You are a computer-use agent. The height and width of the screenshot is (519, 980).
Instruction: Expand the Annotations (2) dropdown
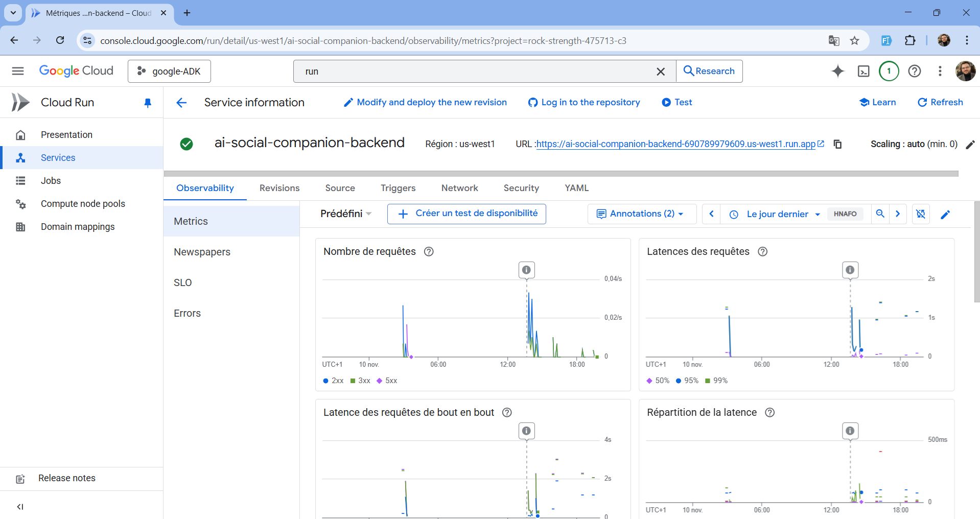(x=642, y=214)
